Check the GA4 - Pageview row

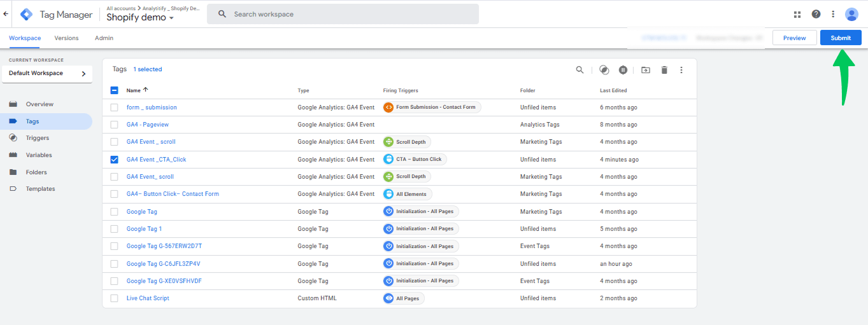coord(115,125)
